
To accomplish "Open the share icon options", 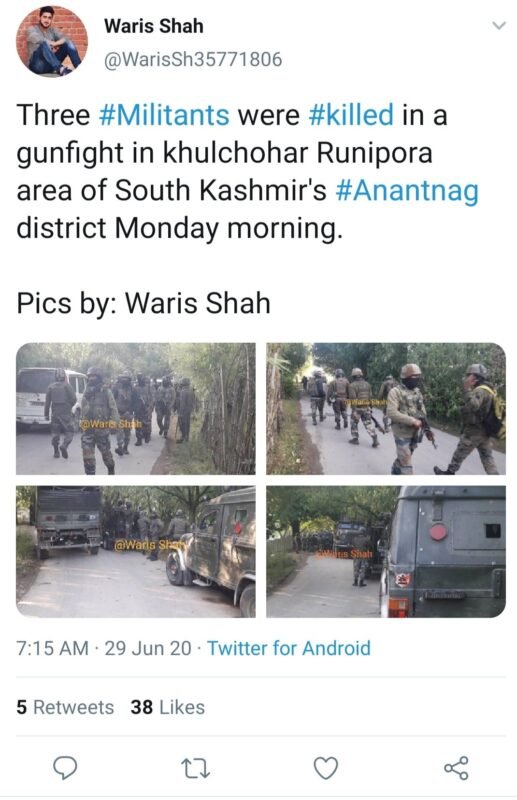I will (456, 768).
